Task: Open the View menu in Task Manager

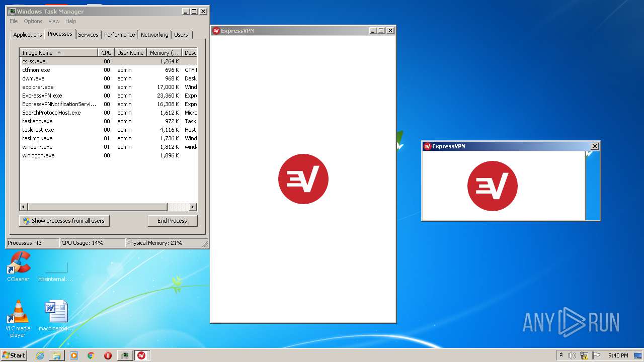Action: click(x=54, y=21)
